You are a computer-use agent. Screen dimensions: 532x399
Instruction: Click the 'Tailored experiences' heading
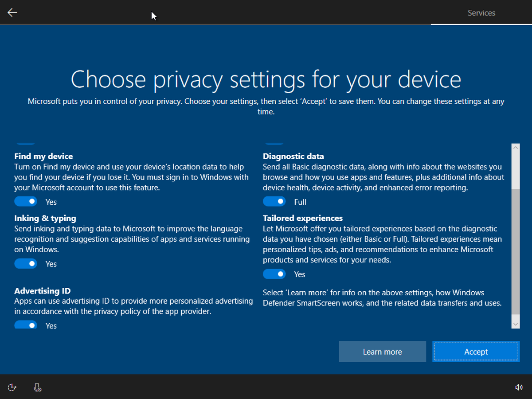click(303, 218)
